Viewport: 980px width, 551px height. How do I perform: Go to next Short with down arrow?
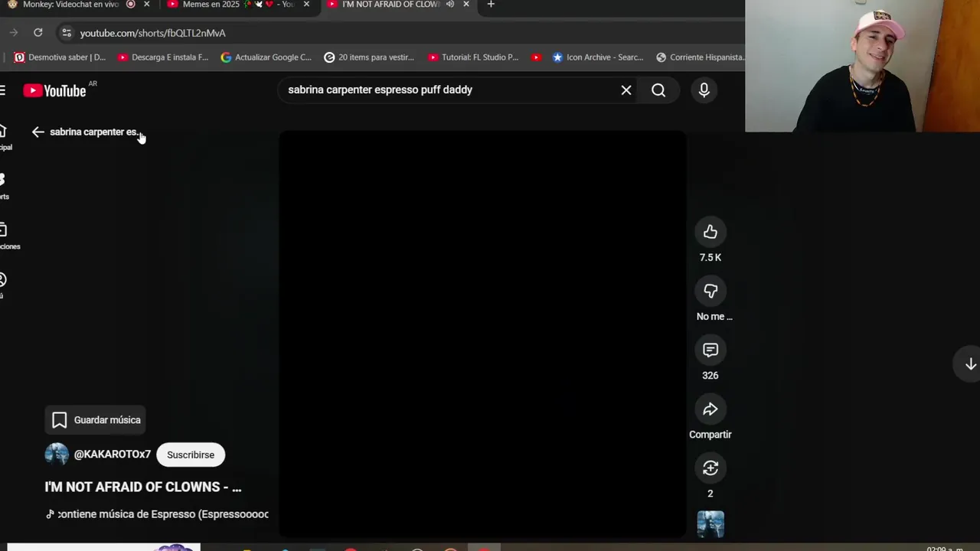[970, 364]
